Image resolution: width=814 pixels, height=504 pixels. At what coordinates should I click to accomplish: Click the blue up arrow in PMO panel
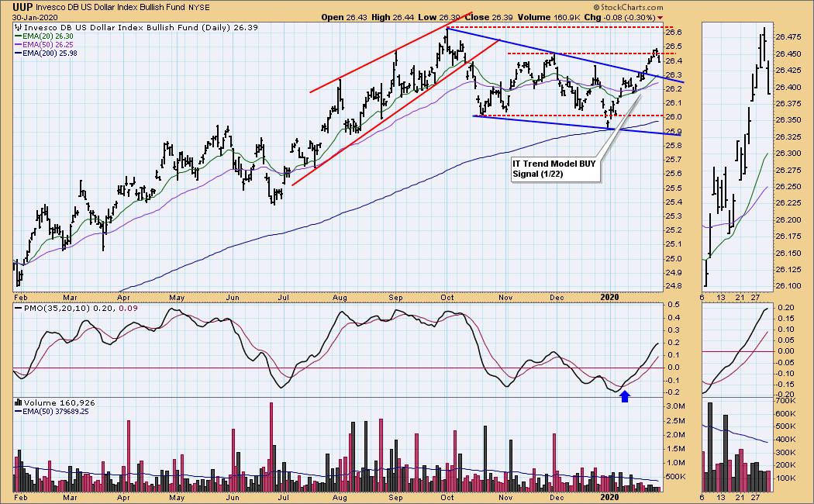tap(625, 396)
